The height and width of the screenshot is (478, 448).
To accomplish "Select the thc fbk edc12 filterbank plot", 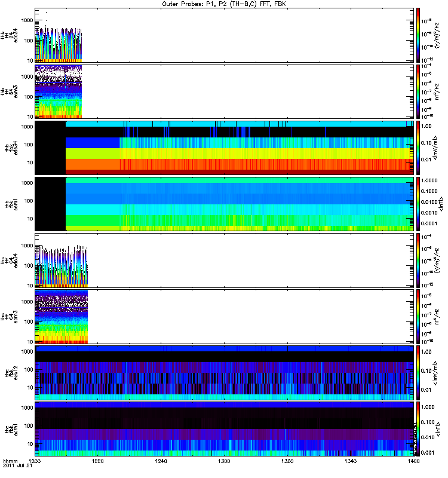I will 225,373.
